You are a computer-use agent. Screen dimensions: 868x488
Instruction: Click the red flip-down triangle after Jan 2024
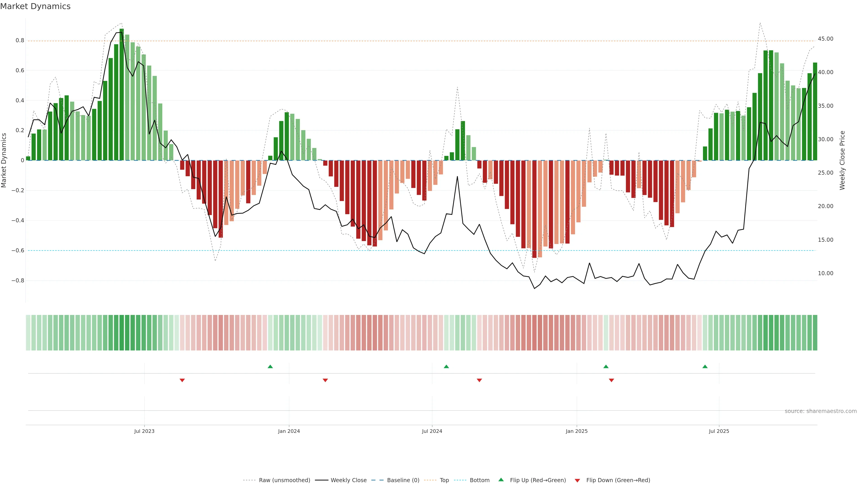coord(325,380)
